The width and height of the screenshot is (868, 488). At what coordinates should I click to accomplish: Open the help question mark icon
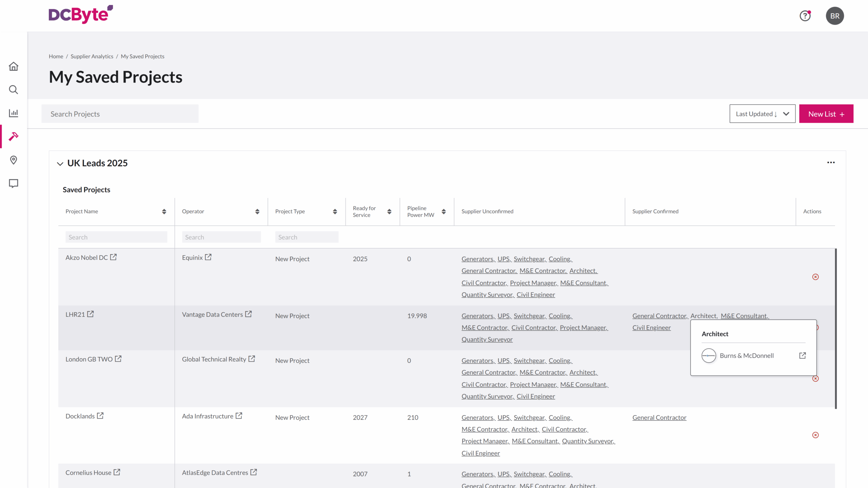(805, 16)
